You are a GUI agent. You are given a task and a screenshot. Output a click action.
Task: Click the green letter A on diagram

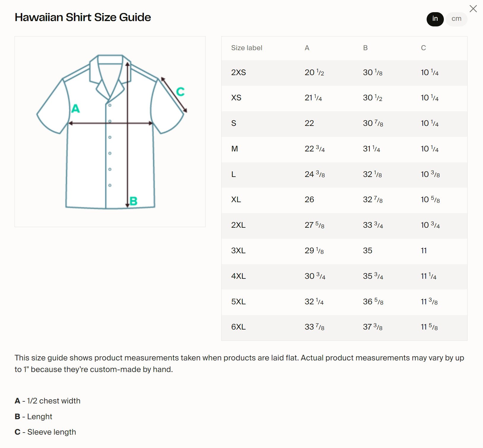[76, 109]
